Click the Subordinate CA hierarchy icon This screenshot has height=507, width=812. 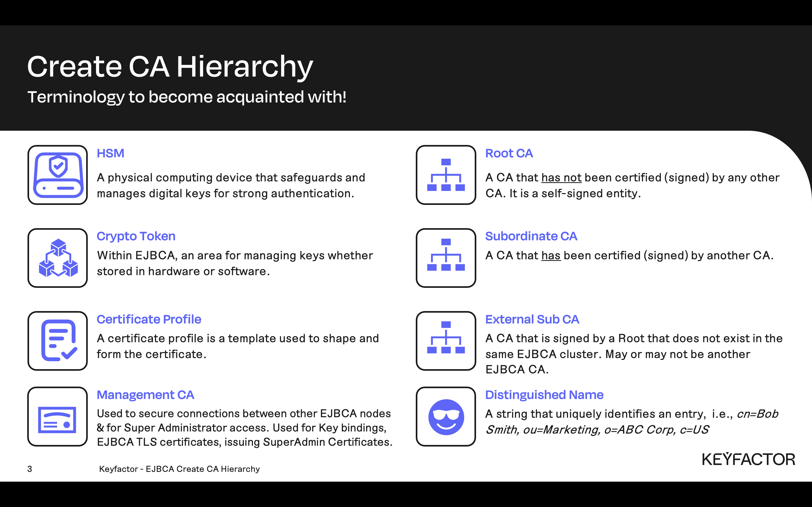tap(446, 258)
